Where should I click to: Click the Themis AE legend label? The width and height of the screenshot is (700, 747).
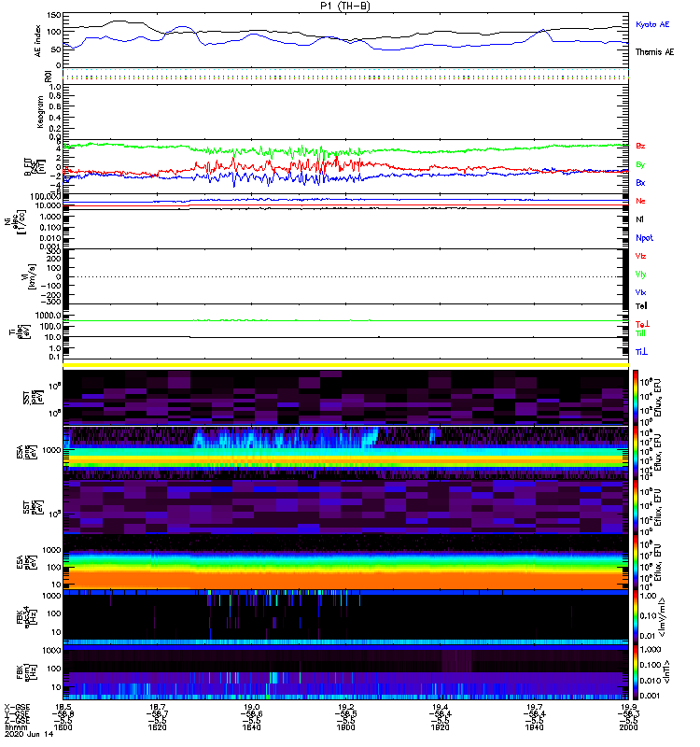[654, 52]
